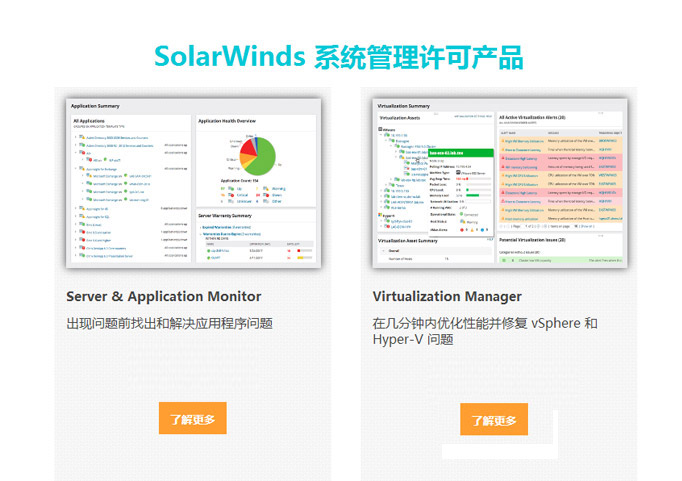
Task: Select the Server & Application Monitor heading
Action: coord(164,297)
